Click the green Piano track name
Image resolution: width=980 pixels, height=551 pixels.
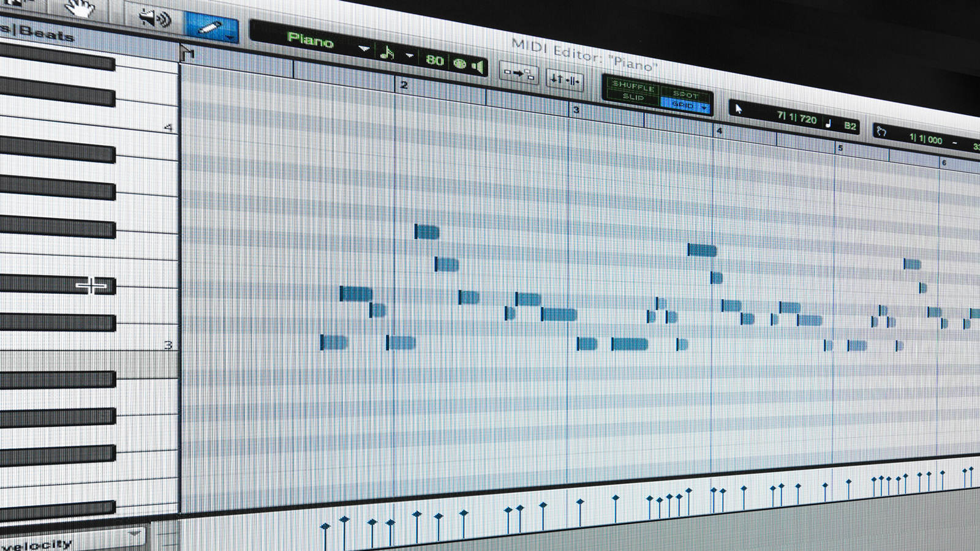(311, 40)
